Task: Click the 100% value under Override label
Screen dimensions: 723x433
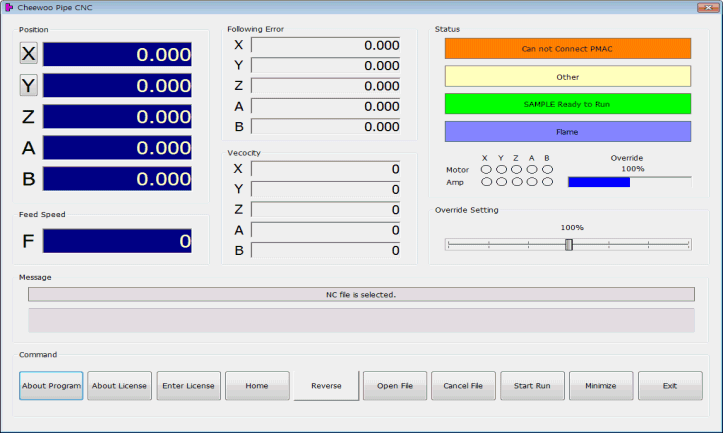Action: point(633,169)
